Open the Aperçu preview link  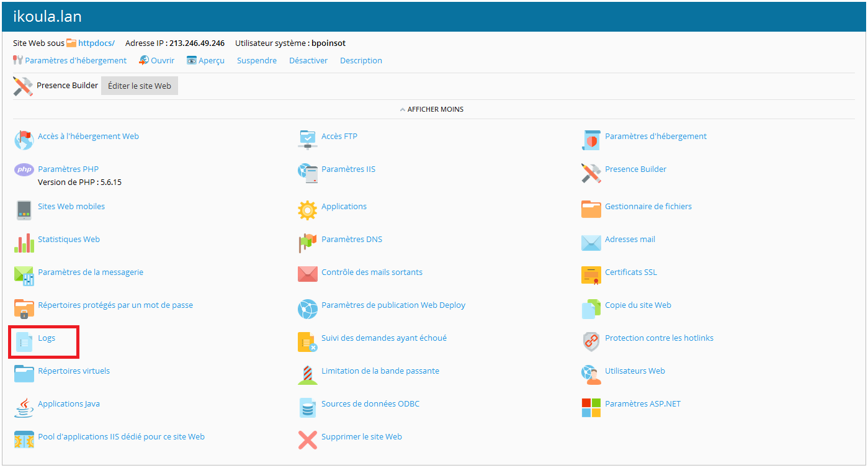(211, 60)
